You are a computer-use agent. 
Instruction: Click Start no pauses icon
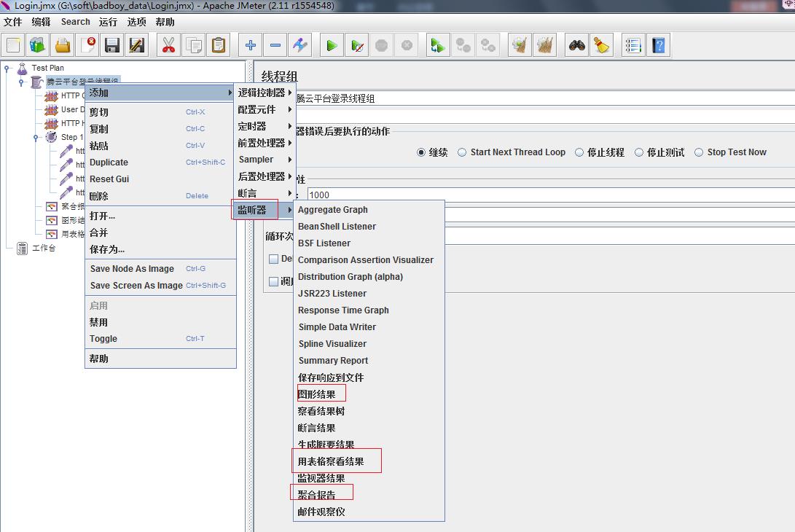[x=357, y=45]
